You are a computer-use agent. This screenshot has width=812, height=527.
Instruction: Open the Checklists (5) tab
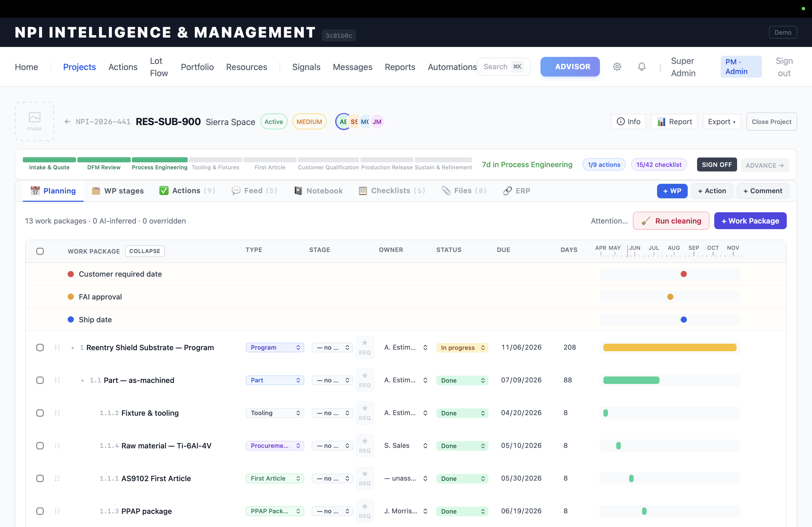[x=392, y=191]
